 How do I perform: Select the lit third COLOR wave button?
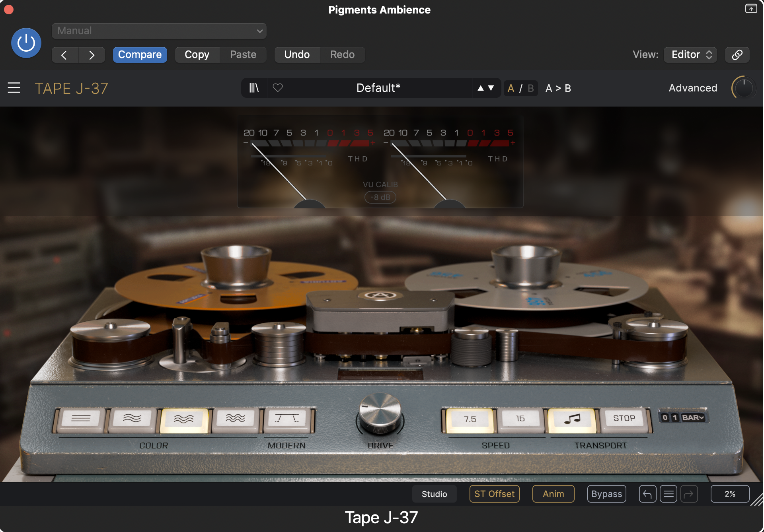pyautogui.click(x=184, y=420)
